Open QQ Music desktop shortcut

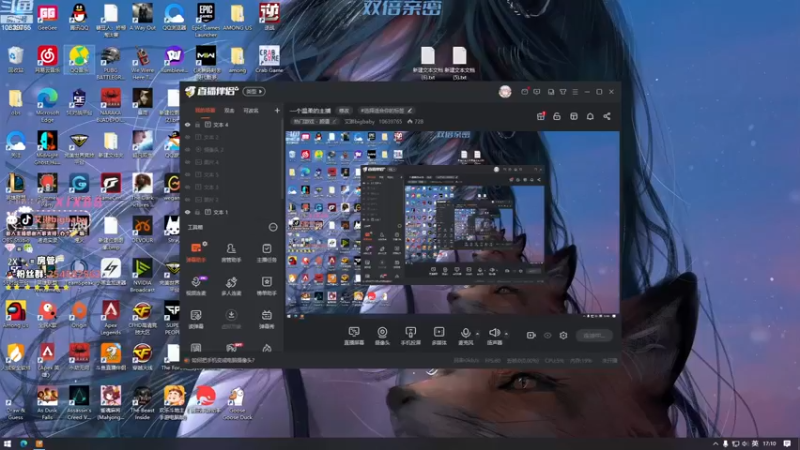[79, 60]
